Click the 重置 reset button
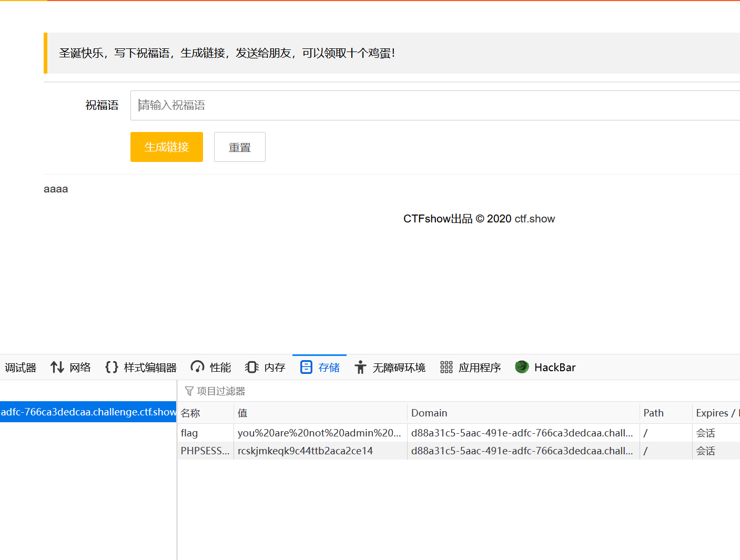Viewport: 740px width, 560px height. 240,147
